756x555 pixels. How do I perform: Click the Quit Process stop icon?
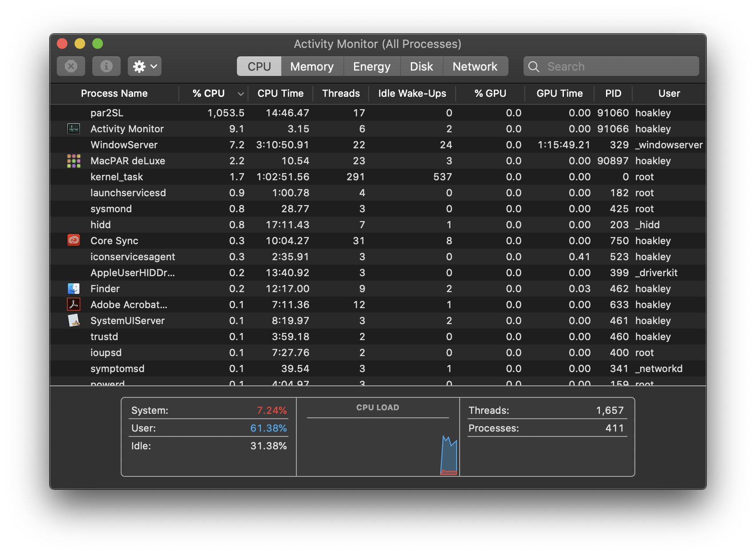coord(71,67)
